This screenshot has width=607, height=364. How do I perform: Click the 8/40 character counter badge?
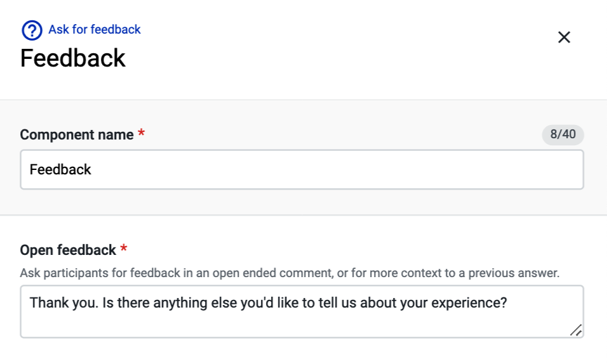tap(563, 134)
